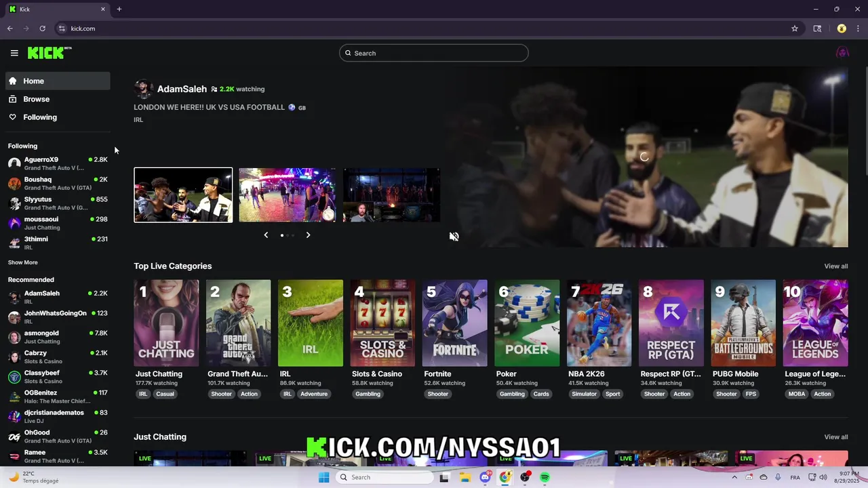Open Ramee recommended channel
This screenshot has height=488, width=868.
point(58,456)
